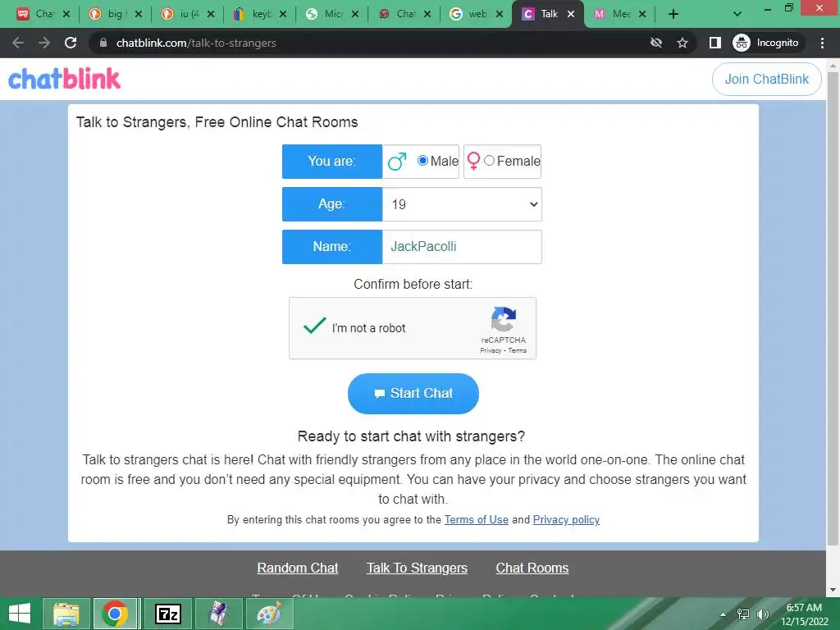Open the Privacy policy link
The height and width of the screenshot is (630, 840).
566,519
